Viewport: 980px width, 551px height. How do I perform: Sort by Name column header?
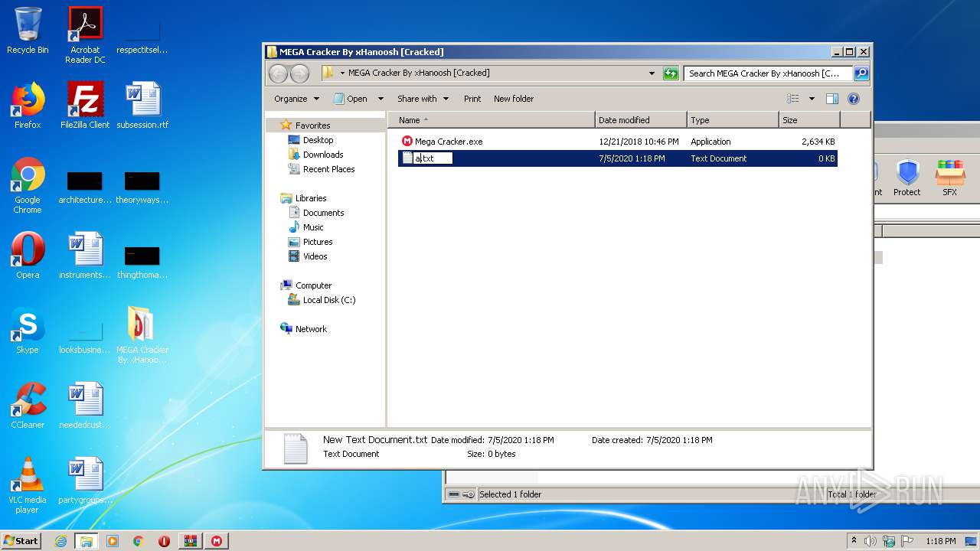tap(492, 120)
